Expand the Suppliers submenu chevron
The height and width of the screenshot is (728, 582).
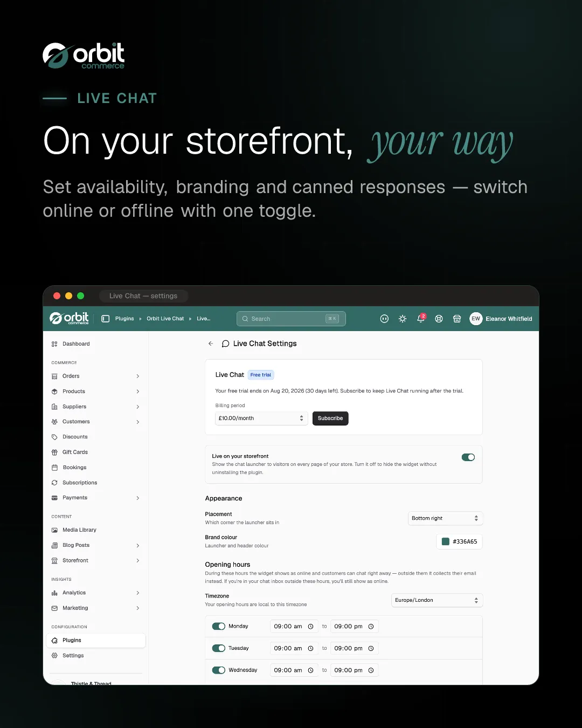point(138,407)
